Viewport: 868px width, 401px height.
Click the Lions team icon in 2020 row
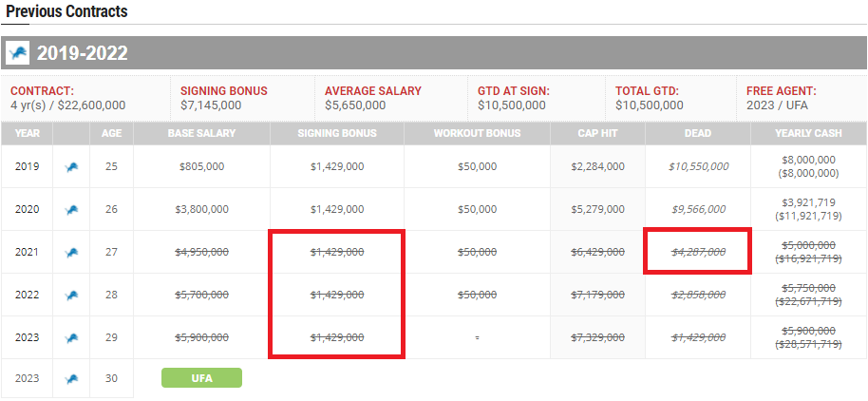click(71, 209)
